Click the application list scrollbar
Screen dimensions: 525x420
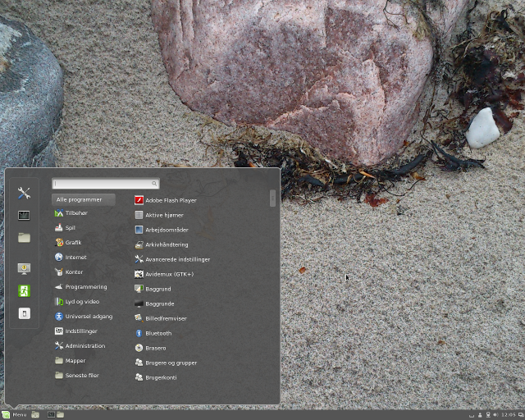pyautogui.click(x=273, y=199)
